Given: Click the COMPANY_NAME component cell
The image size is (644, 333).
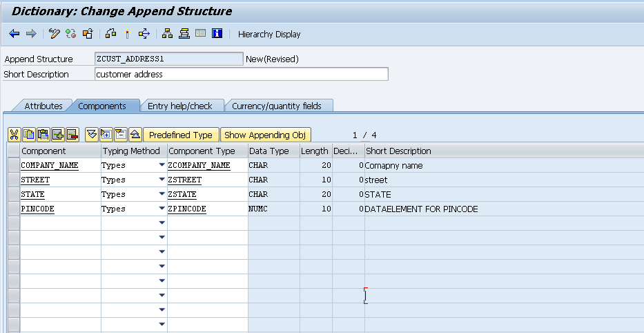Looking at the screenshot, I should [x=60, y=166].
